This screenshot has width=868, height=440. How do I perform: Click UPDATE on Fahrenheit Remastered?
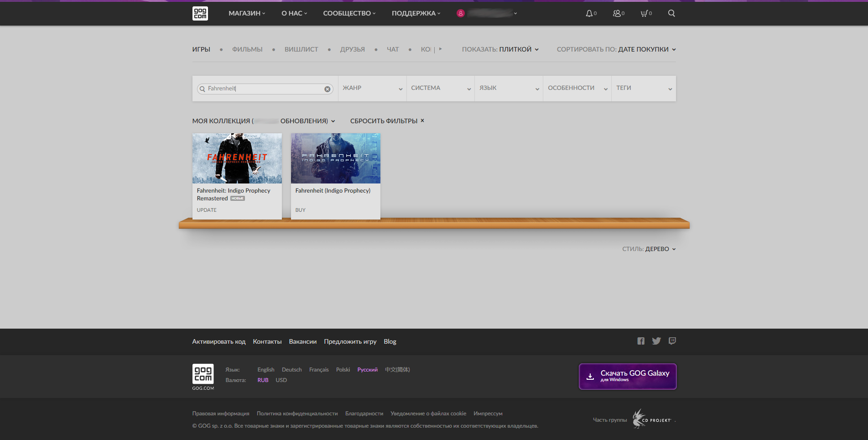pos(207,210)
